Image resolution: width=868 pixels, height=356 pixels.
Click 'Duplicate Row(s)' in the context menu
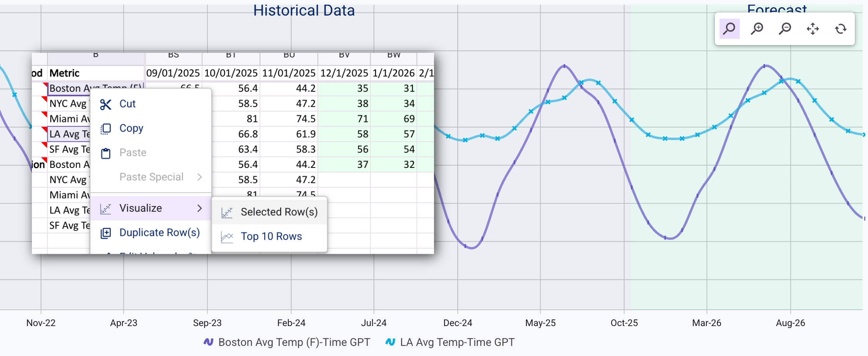tap(160, 232)
